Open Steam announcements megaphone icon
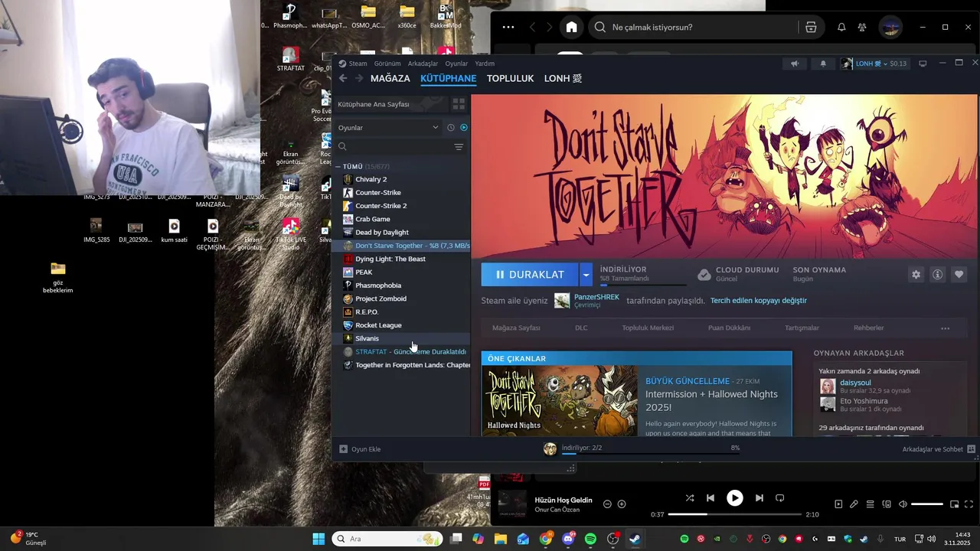980x551 pixels. click(x=795, y=64)
